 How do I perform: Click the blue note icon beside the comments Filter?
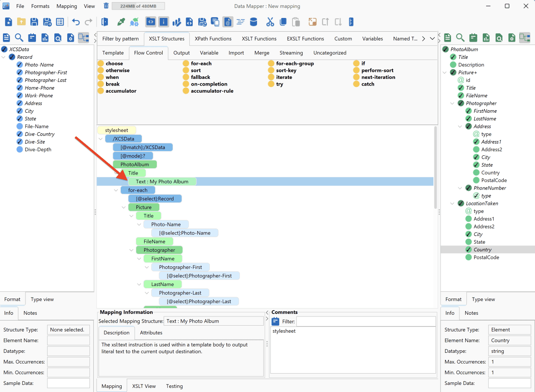click(275, 321)
